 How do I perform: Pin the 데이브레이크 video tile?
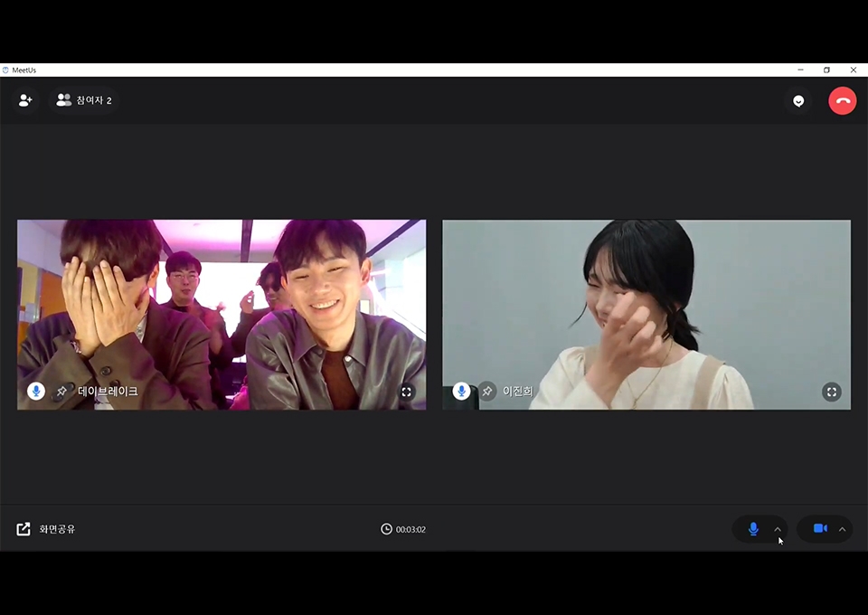(61, 391)
